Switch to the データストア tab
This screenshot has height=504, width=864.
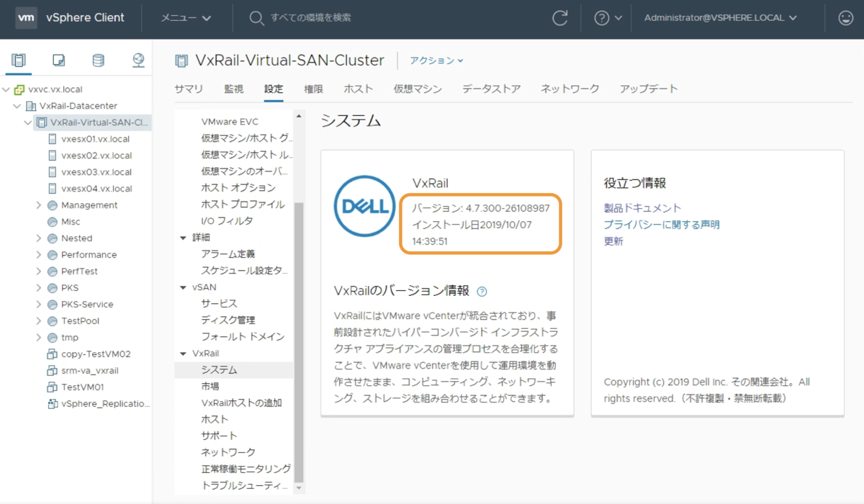pos(492,89)
